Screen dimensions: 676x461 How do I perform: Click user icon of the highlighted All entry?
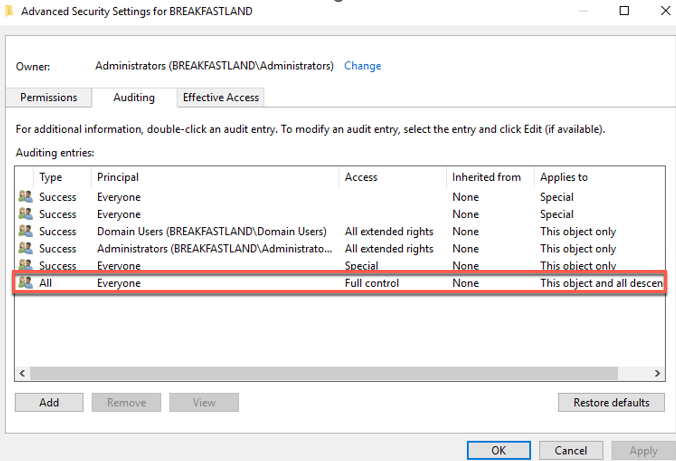(x=25, y=283)
